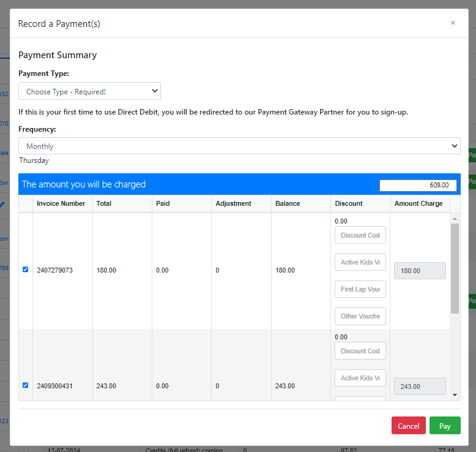The height and width of the screenshot is (452, 476).
Task: Click the scroll up arrow in invoice table
Action: (x=455, y=218)
